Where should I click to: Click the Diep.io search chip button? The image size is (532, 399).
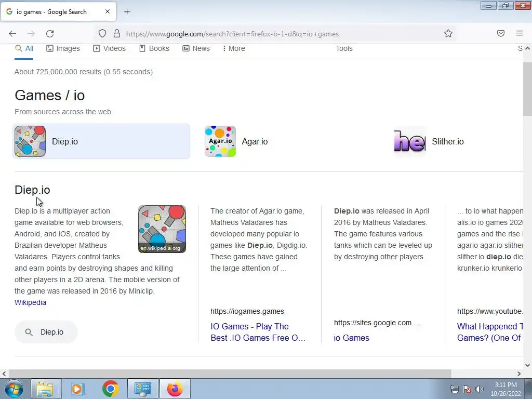(x=46, y=332)
